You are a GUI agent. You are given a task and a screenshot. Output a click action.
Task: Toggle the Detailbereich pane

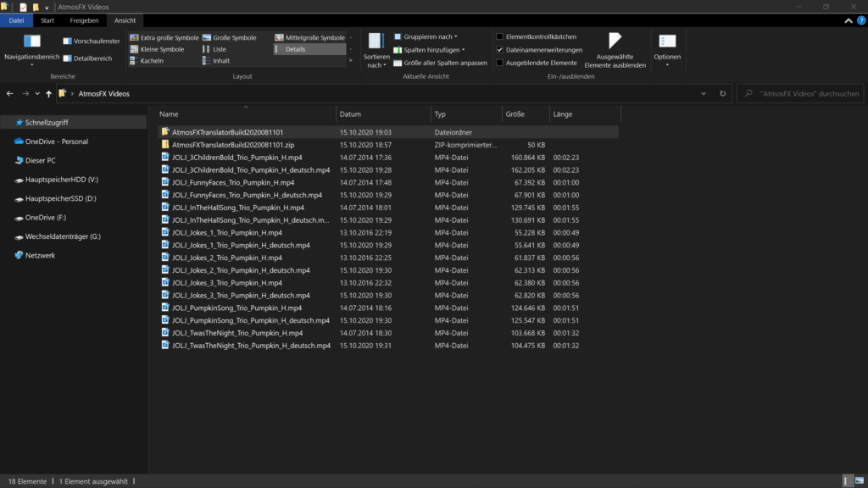click(87, 58)
